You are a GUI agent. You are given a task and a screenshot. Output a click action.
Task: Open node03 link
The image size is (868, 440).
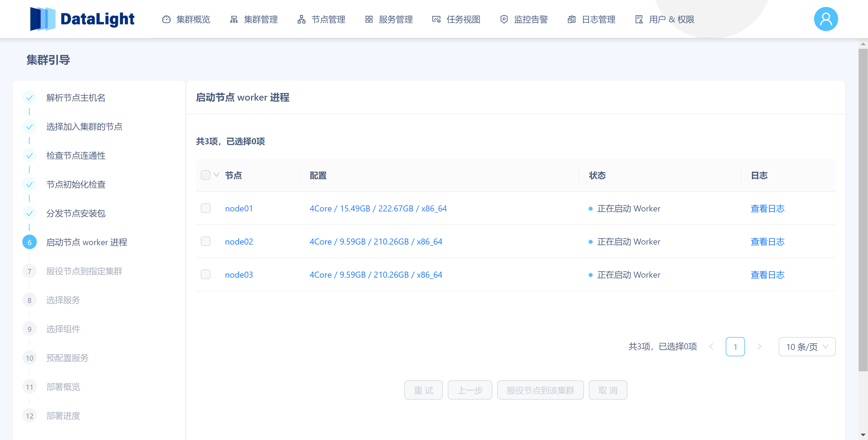pyautogui.click(x=239, y=275)
